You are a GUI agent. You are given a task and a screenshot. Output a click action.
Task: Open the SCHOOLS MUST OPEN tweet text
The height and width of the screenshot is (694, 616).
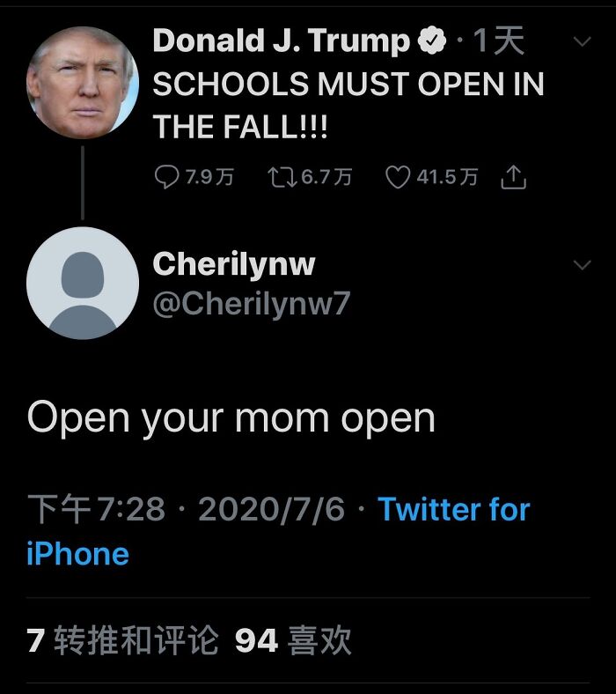[348, 105]
